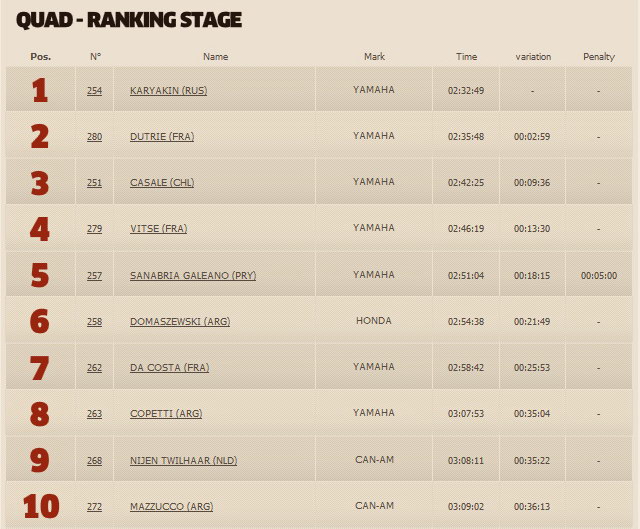Click competitor number 257 link
Viewport: 640px width, 529px height.
click(x=94, y=276)
